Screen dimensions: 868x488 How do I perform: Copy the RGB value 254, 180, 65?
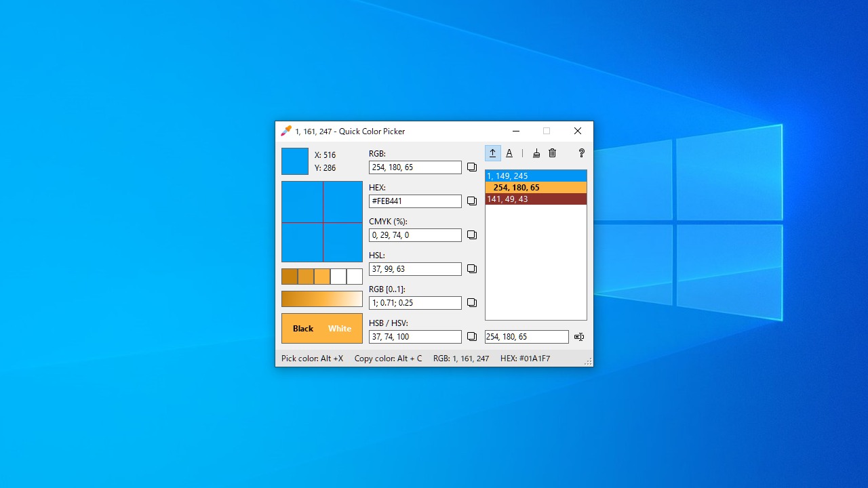point(472,167)
